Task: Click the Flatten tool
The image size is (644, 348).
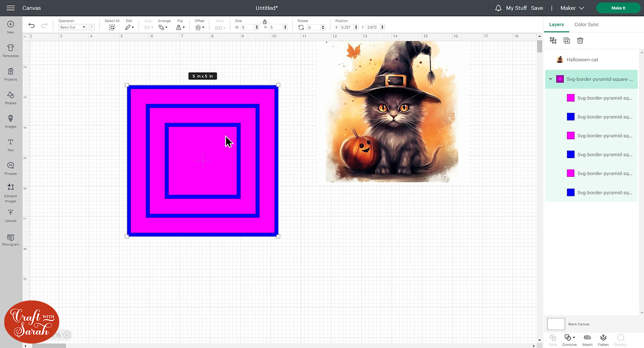Action: pyautogui.click(x=603, y=340)
